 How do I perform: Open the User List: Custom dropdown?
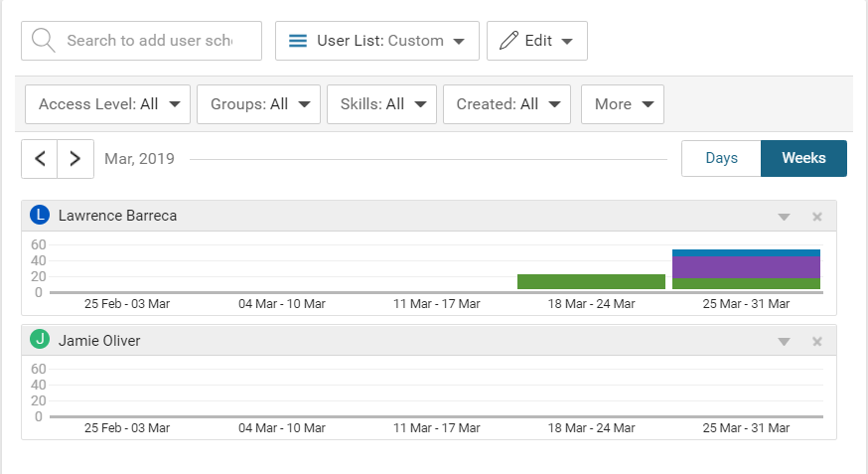point(377,41)
